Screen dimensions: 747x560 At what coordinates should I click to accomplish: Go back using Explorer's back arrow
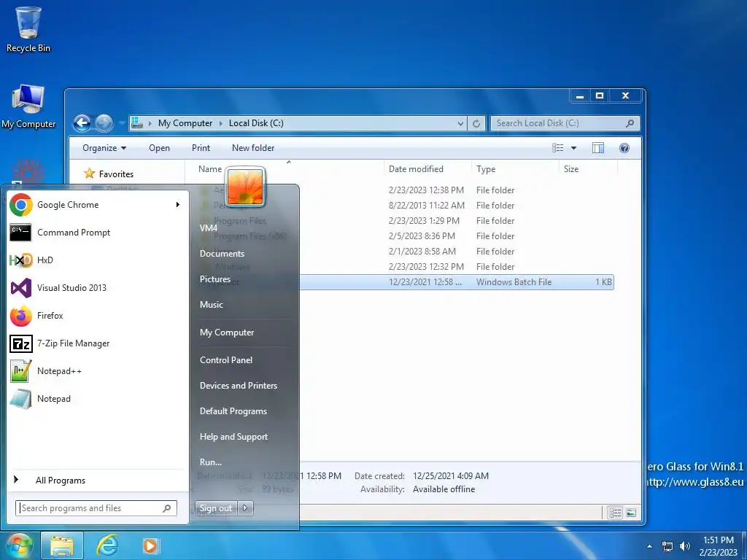pyautogui.click(x=82, y=123)
